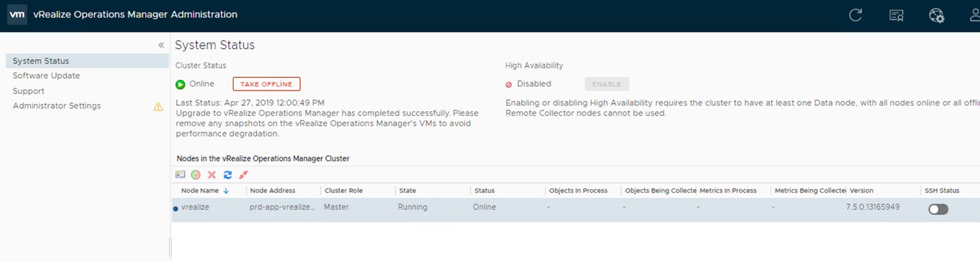The height and width of the screenshot is (261, 980).
Task: Click the Objects In Process column header
Action: pos(578,191)
